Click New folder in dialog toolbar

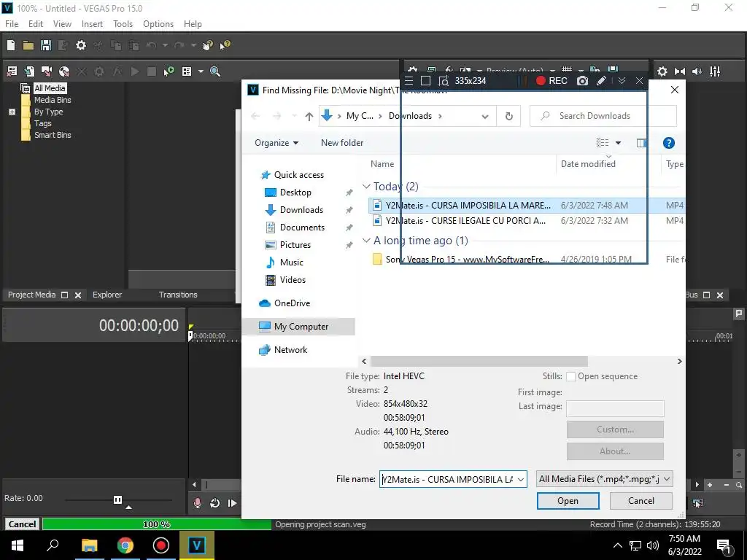[x=342, y=143]
